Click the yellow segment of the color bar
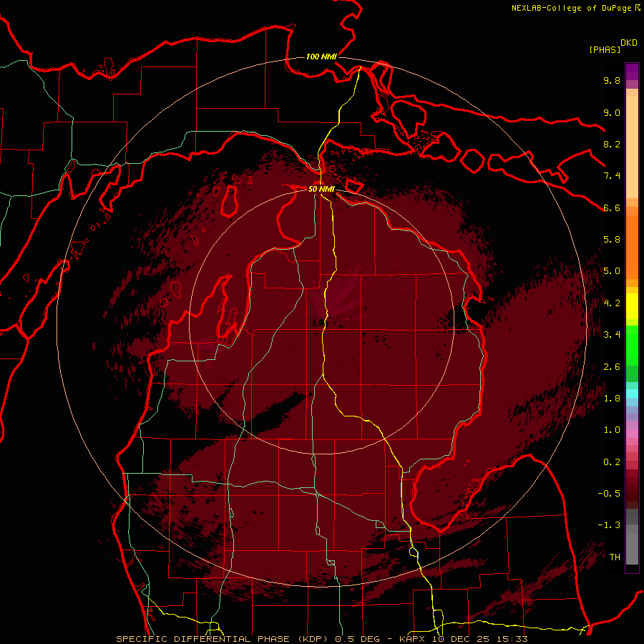The width and height of the screenshot is (644, 644). 632,306
